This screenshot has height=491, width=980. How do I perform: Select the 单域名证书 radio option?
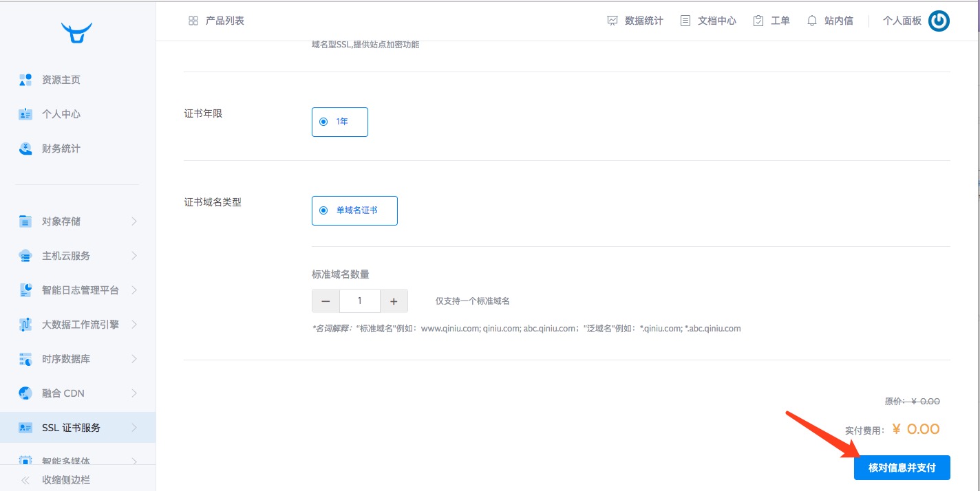click(x=323, y=210)
